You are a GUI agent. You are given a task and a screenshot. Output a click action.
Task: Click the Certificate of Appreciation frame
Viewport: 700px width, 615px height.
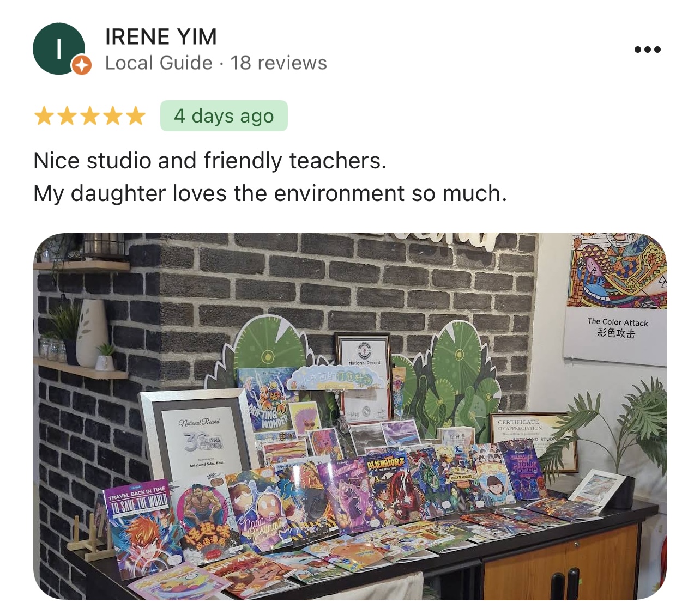tap(533, 441)
